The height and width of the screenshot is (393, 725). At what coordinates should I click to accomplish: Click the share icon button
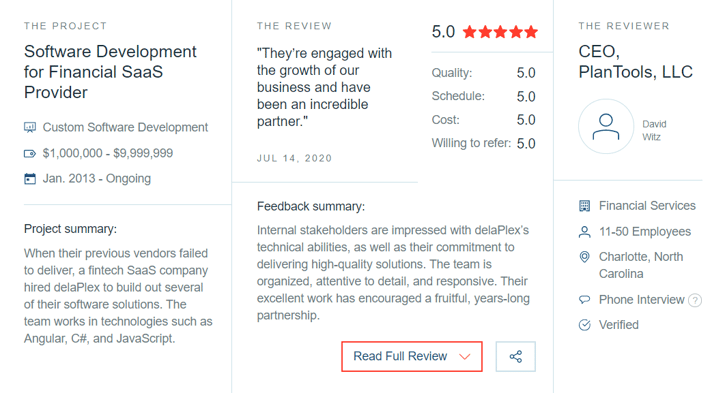[x=516, y=356]
